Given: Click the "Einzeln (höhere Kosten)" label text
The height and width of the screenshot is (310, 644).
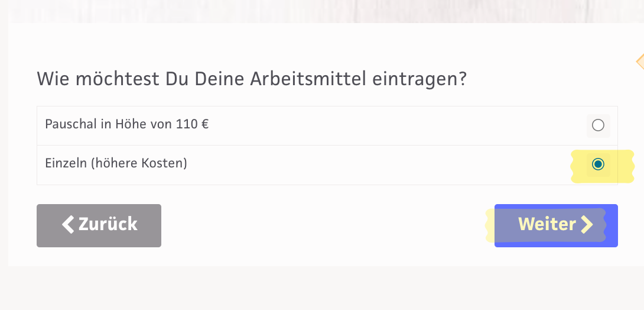Looking at the screenshot, I should click(116, 163).
